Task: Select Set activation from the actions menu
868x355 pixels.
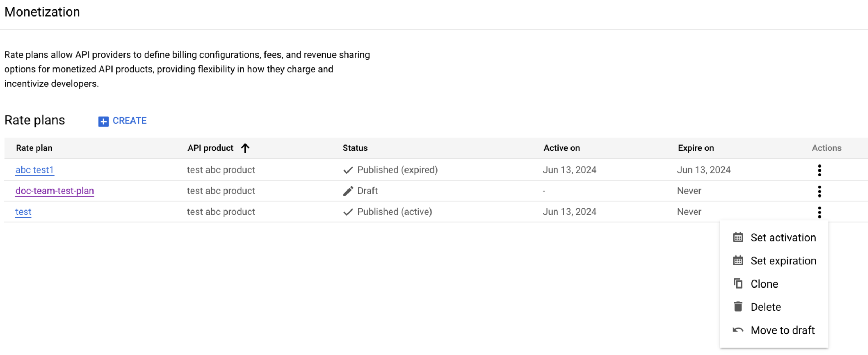Action: [x=783, y=237]
